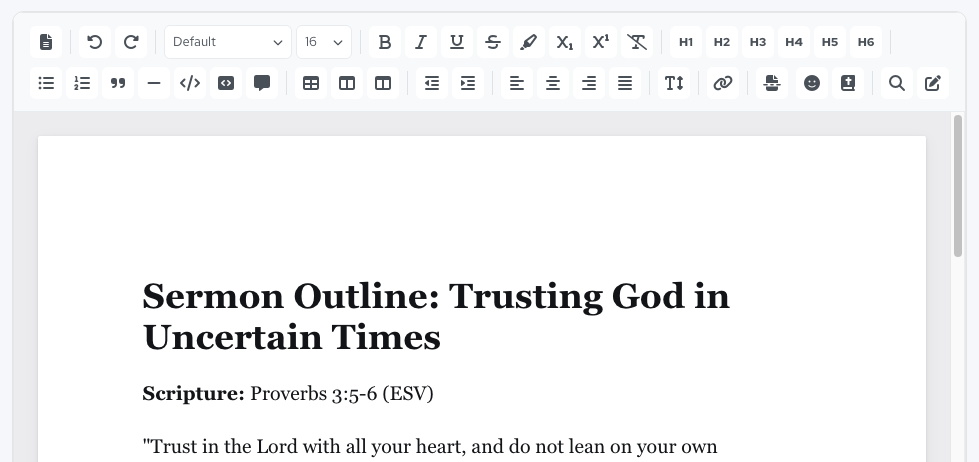Align text to the right
This screenshot has width=979, height=462.
click(x=589, y=83)
